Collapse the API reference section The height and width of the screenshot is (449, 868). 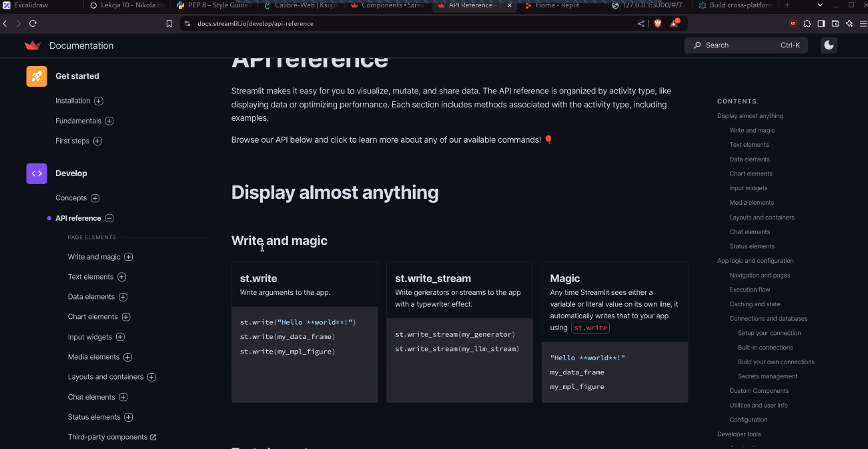(109, 218)
